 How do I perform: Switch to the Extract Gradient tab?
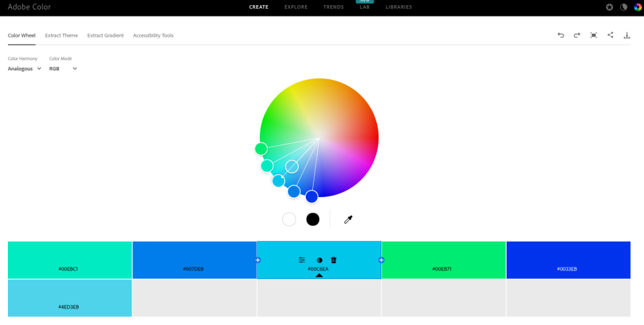(106, 35)
